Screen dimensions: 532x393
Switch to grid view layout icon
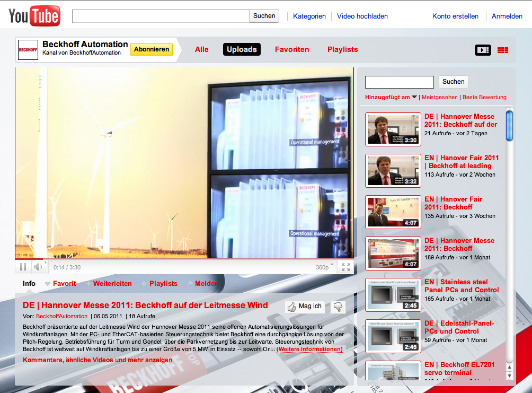coord(503,50)
